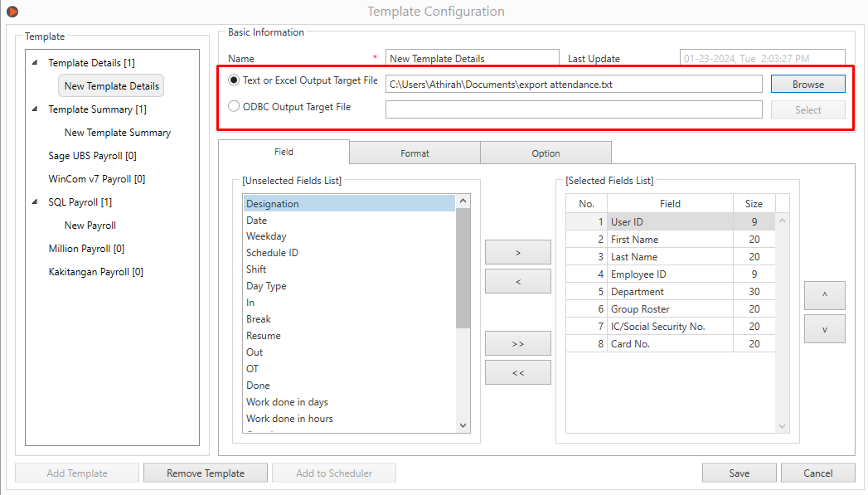The width and height of the screenshot is (868, 495).
Task: Open the Option tab
Action: 546,153
